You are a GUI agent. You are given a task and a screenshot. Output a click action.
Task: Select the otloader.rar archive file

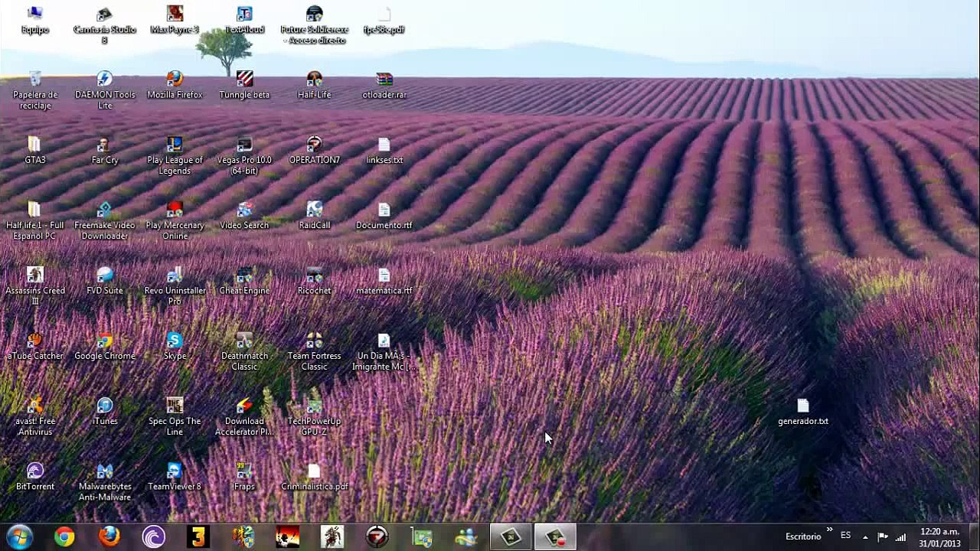(x=384, y=85)
